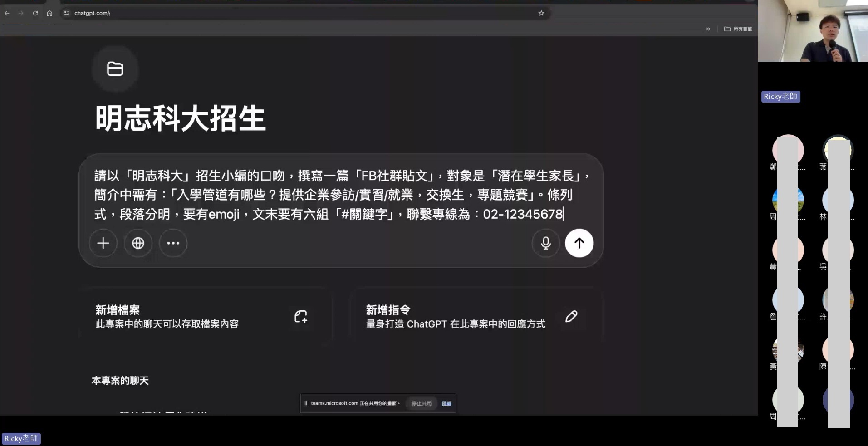The image size is (868, 446).
Task: Open the 所有書籤 bookmarks folder
Action: point(738,29)
